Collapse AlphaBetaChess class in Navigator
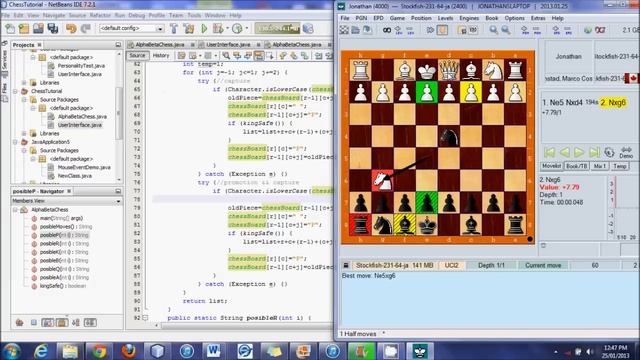Viewport: 640px width, 360px height. point(16,209)
